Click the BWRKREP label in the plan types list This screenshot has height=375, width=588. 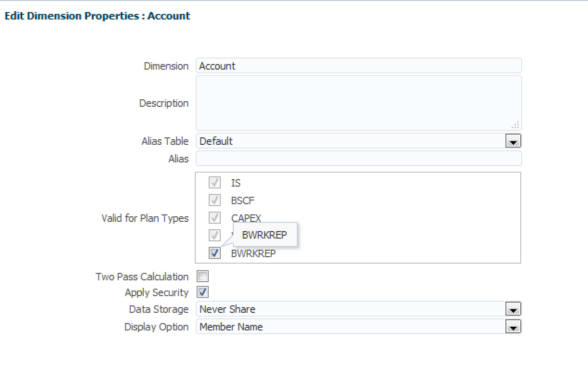tap(253, 253)
